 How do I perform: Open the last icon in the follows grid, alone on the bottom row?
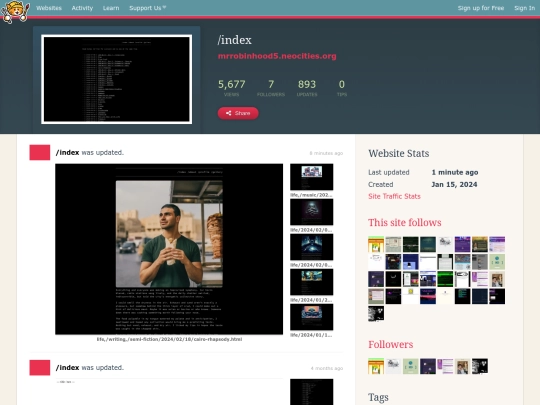tap(376, 314)
